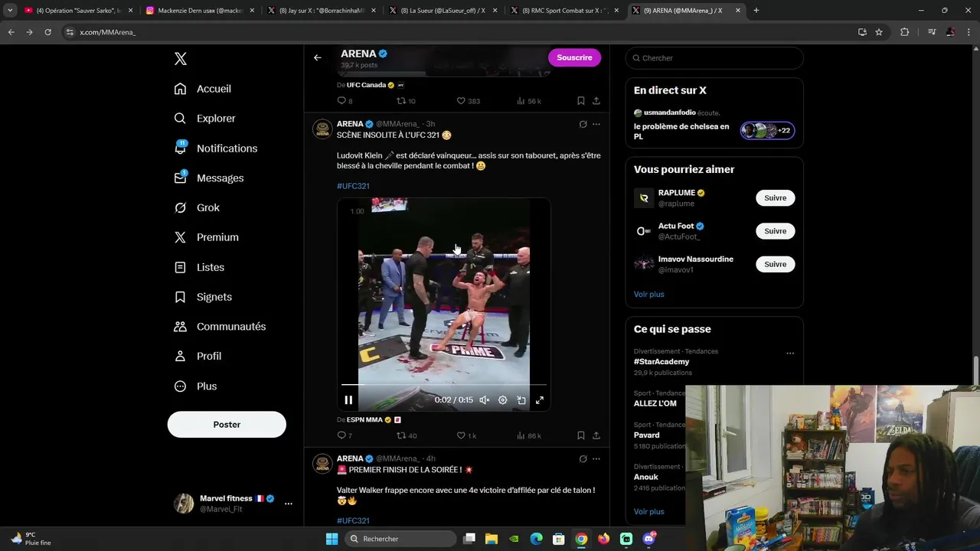
Task: Bookmark the Ludovit Klein post
Action: tap(580, 435)
